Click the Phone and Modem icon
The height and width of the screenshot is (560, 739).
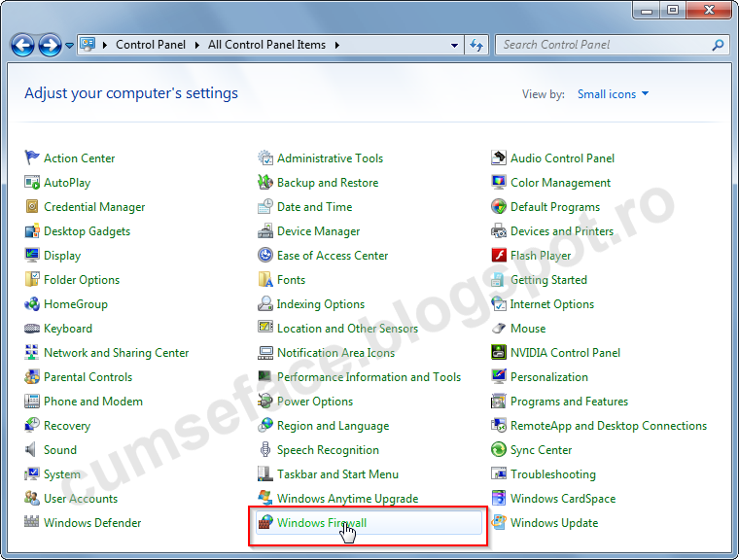[31, 402]
